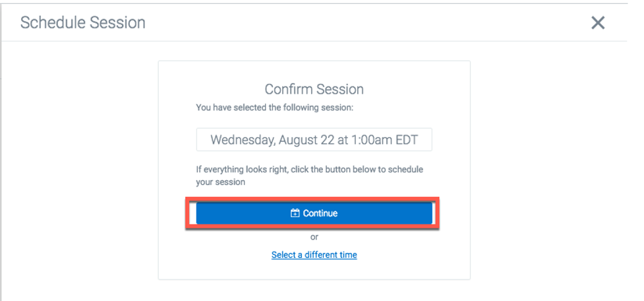Click the Wednesday, August 22 session time box

pyautogui.click(x=314, y=140)
